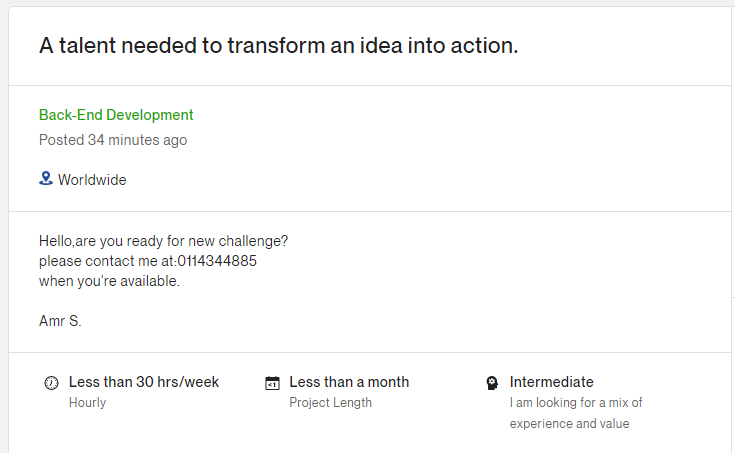735x453 pixels.
Task: Click the Worldwide location label
Action: coord(92,180)
